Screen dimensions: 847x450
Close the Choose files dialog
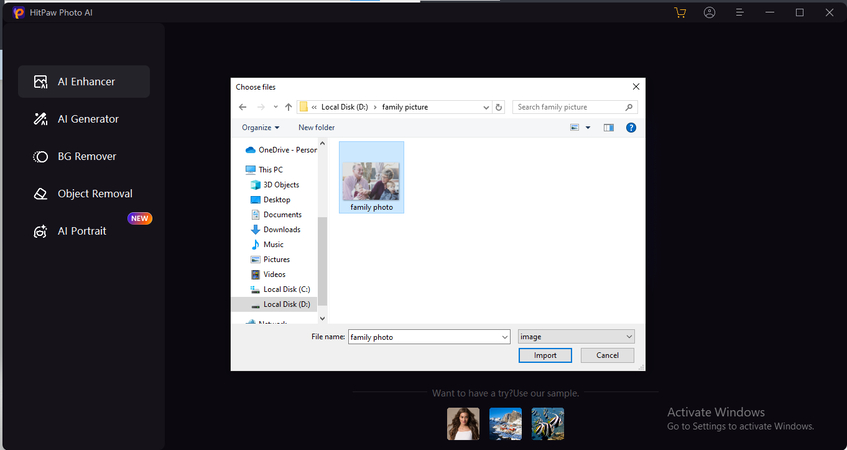coord(636,87)
